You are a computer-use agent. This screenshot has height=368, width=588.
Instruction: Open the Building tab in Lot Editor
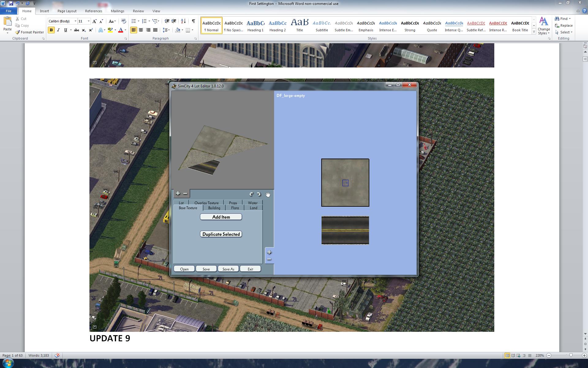click(214, 208)
